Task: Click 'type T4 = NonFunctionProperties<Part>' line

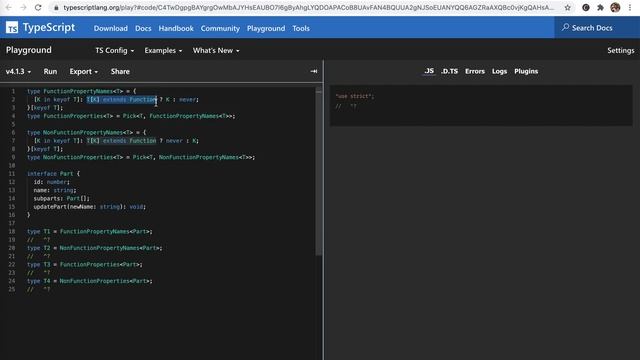Action: (89, 281)
